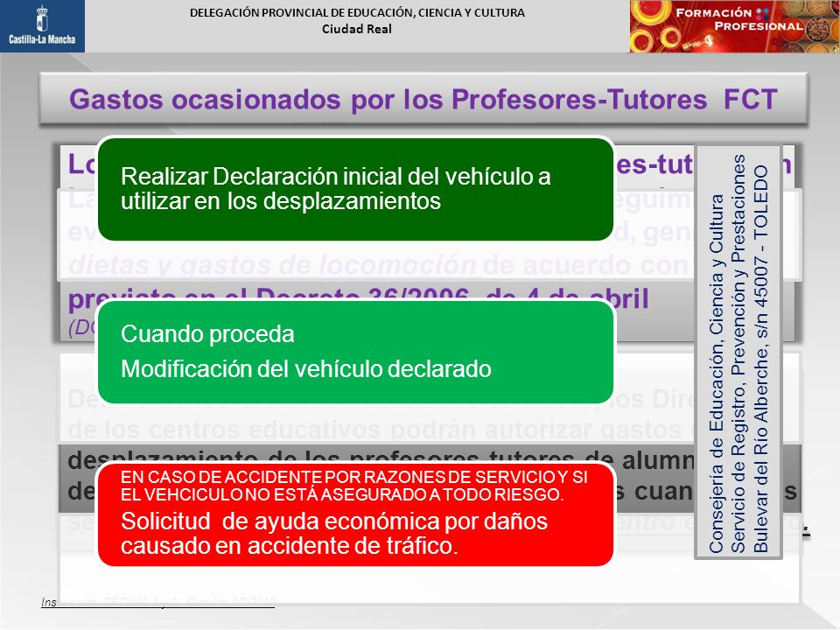Click the green 'Cuando proceda' box
840x630 pixels.
coord(356,352)
